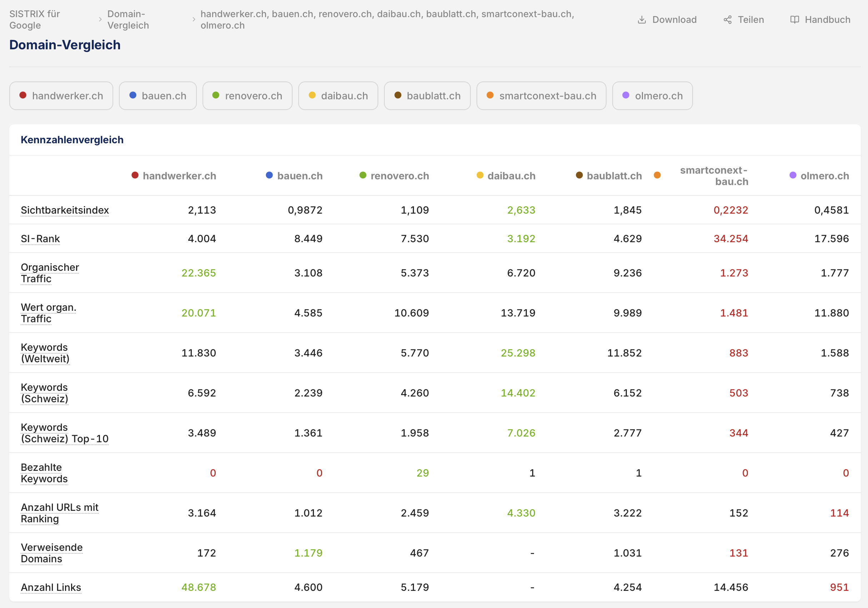Image resolution: width=868 pixels, height=608 pixels.
Task: Click the Anzahl URLs mit Ranking label
Action: [60, 513]
